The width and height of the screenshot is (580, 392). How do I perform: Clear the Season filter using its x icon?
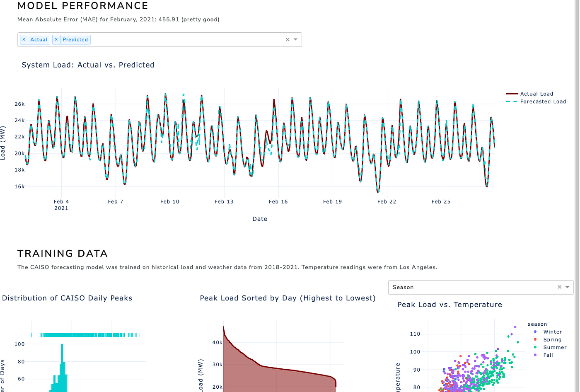point(560,287)
